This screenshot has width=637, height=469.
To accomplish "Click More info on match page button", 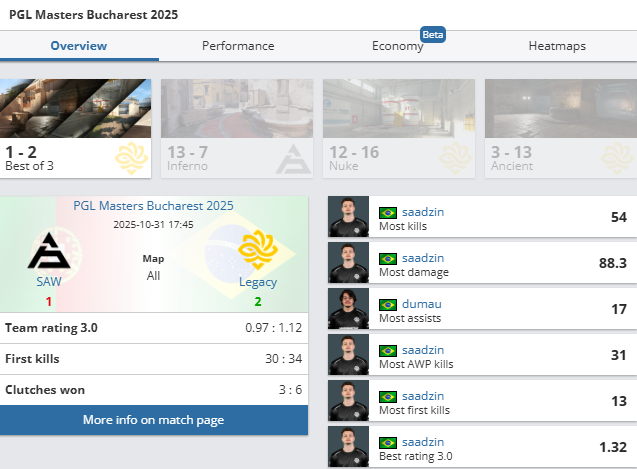I will point(154,420).
